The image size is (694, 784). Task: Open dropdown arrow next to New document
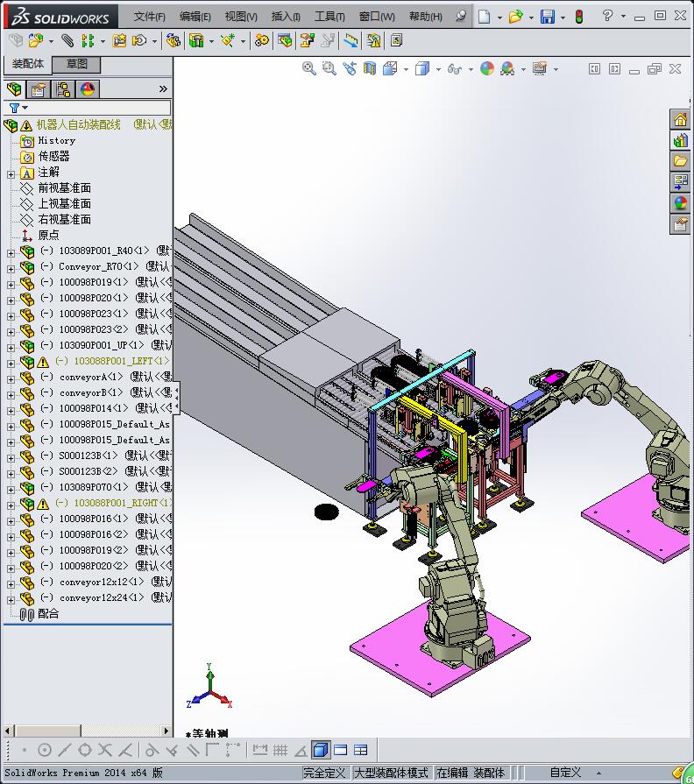pyautogui.click(x=499, y=18)
